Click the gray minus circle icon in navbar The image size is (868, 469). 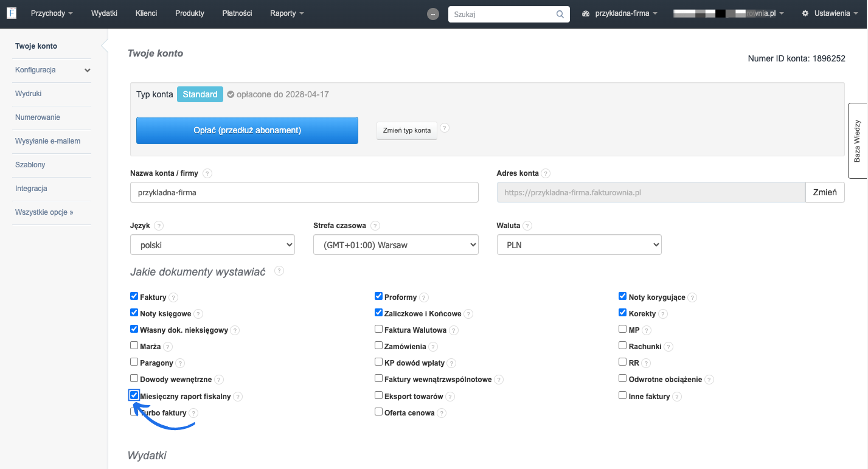(433, 14)
